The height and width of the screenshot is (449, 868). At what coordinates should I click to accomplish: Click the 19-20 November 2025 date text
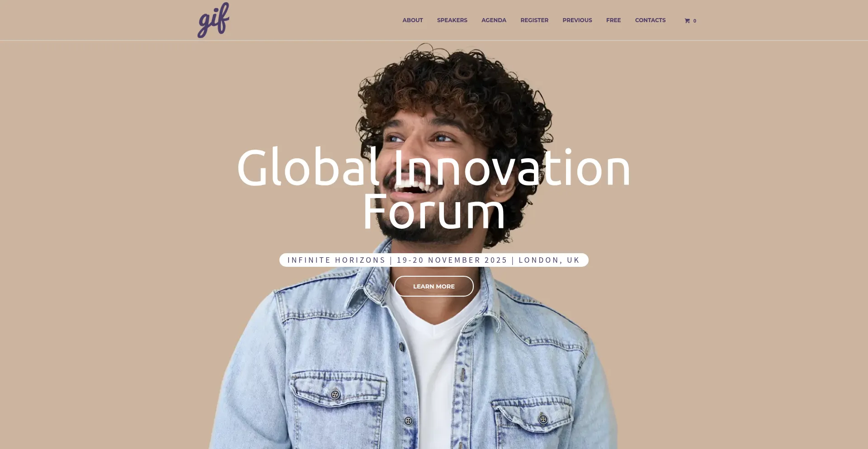452,260
